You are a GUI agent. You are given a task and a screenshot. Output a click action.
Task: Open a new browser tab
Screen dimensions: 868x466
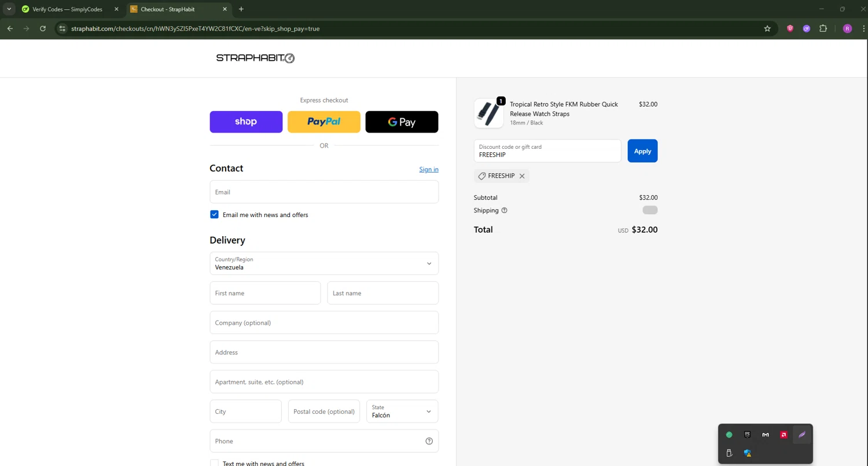(241, 9)
